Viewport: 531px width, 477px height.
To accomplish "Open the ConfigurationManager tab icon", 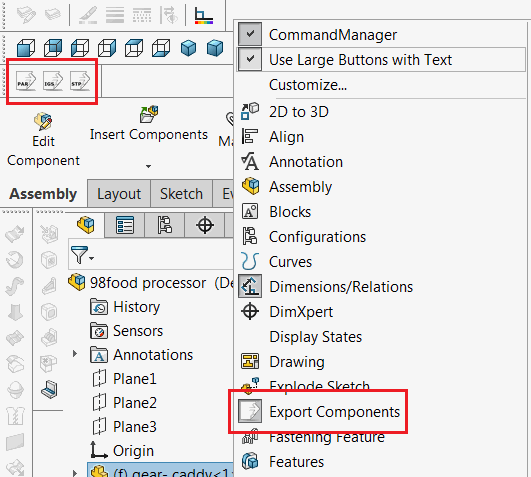I will (x=165, y=225).
